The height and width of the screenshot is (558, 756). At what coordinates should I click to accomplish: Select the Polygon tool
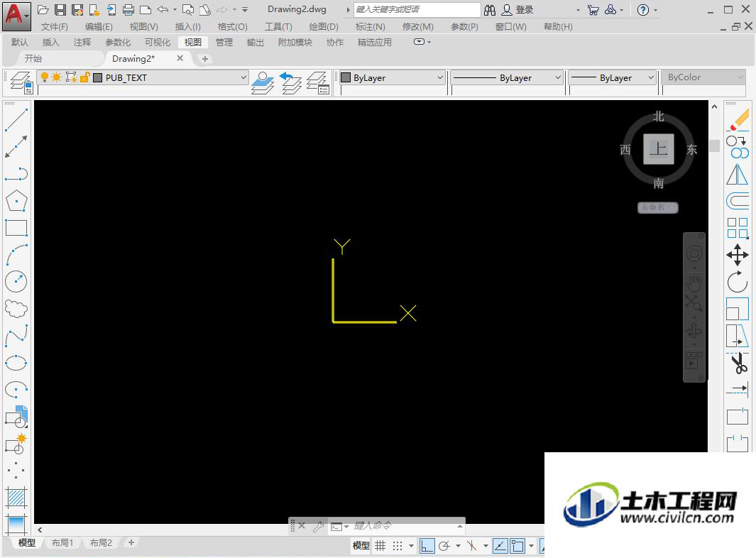[x=16, y=201]
